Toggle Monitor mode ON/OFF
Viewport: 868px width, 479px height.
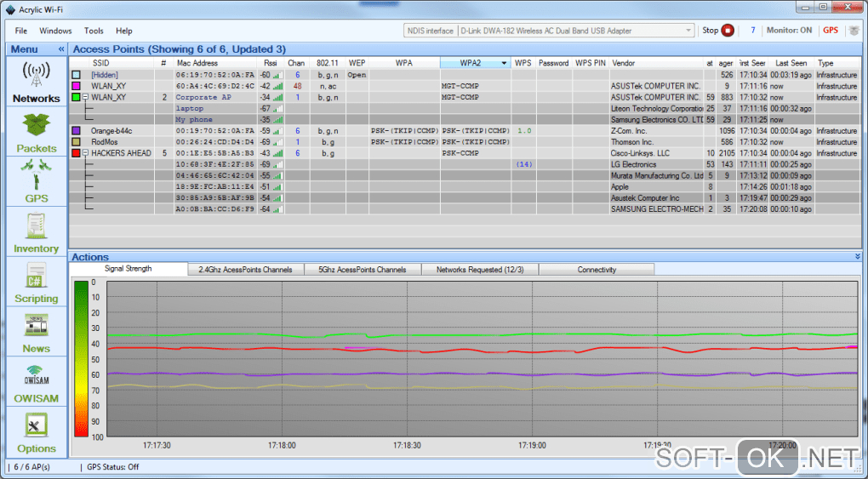tap(791, 31)
